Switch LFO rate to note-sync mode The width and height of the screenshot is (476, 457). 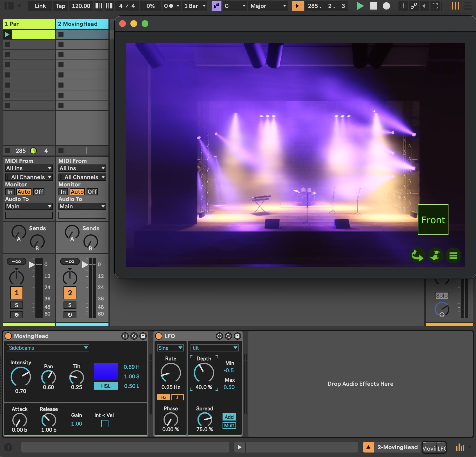click(x=178, y=397)
